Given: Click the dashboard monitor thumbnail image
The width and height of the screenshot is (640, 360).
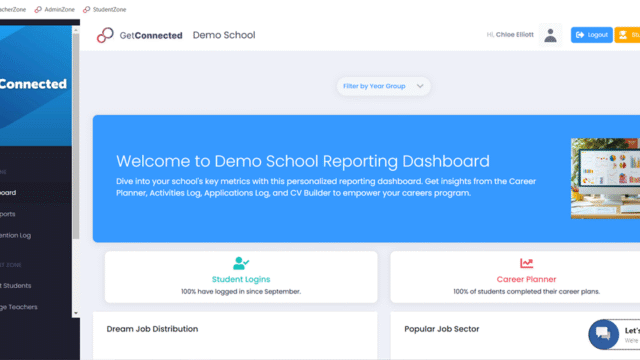Looking at the screenshot, I should pyautogui.click(x=605, y=178).
